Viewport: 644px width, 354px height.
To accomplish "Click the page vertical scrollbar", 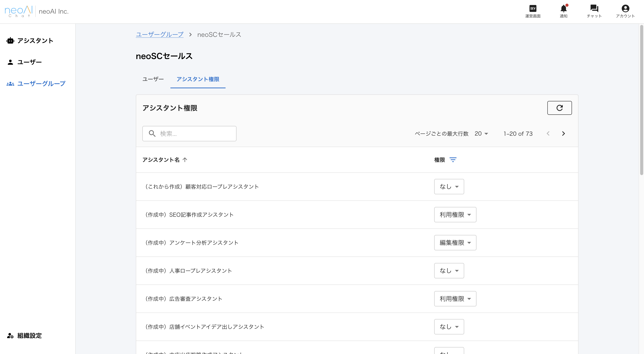I will (x=642, y=100).
